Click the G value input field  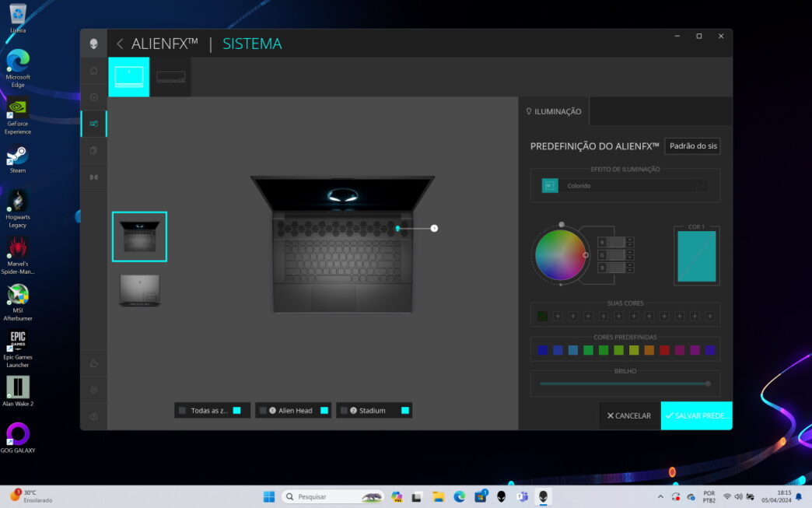[x=616, y=254]
